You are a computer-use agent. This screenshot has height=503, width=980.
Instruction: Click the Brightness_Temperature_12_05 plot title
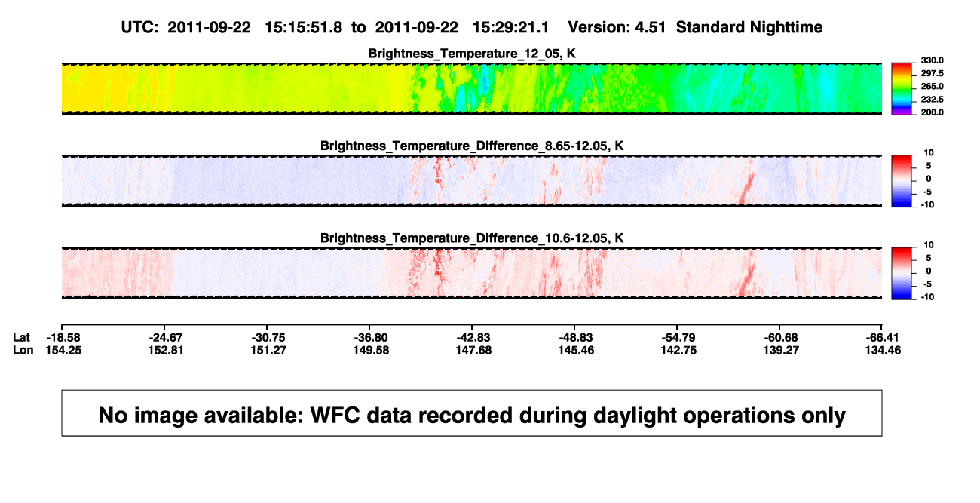(471, 54)
